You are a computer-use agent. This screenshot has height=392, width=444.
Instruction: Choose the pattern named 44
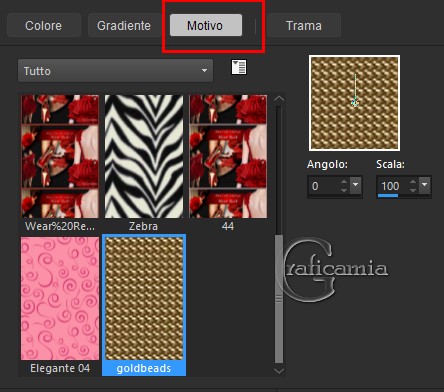tap(228, 156)
